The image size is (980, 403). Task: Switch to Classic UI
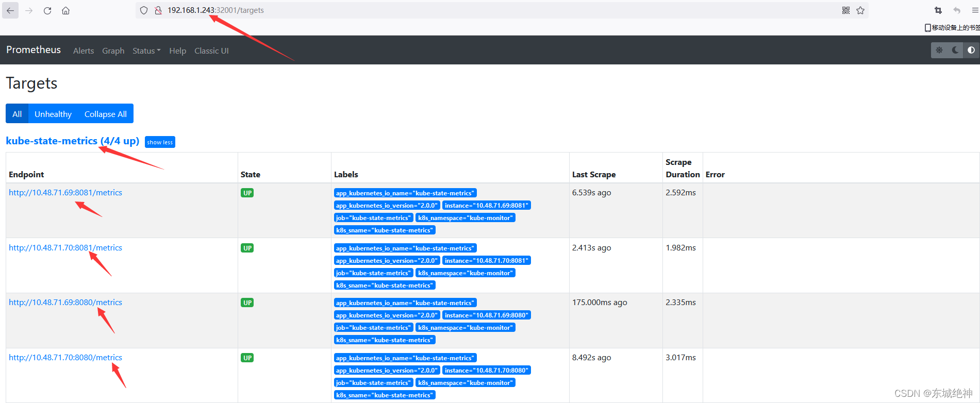[211, 51]
